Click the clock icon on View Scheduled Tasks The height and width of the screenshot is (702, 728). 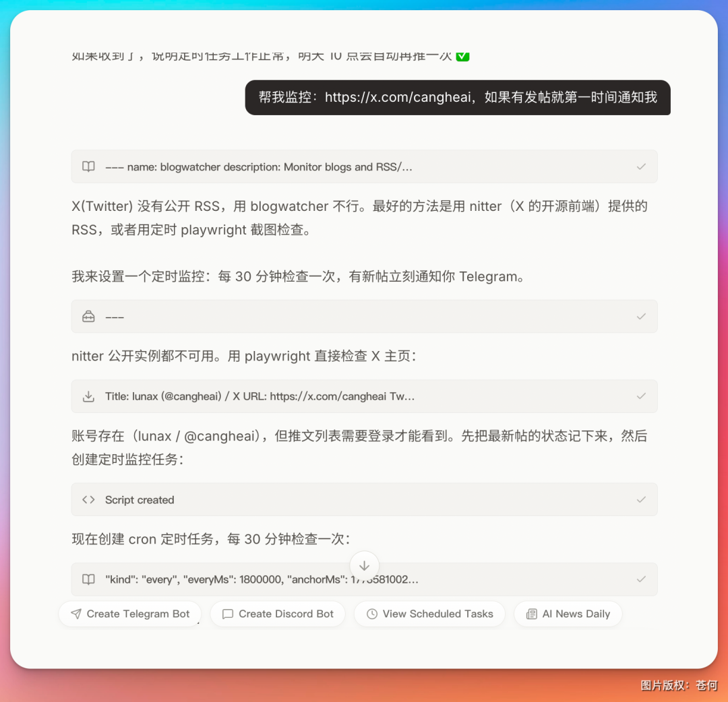(x=372, y=614)
